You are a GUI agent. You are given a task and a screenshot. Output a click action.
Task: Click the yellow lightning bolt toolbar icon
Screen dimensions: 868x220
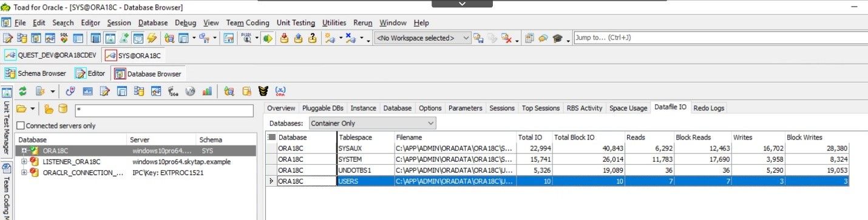pyautogui.click(x=152, y=38)
